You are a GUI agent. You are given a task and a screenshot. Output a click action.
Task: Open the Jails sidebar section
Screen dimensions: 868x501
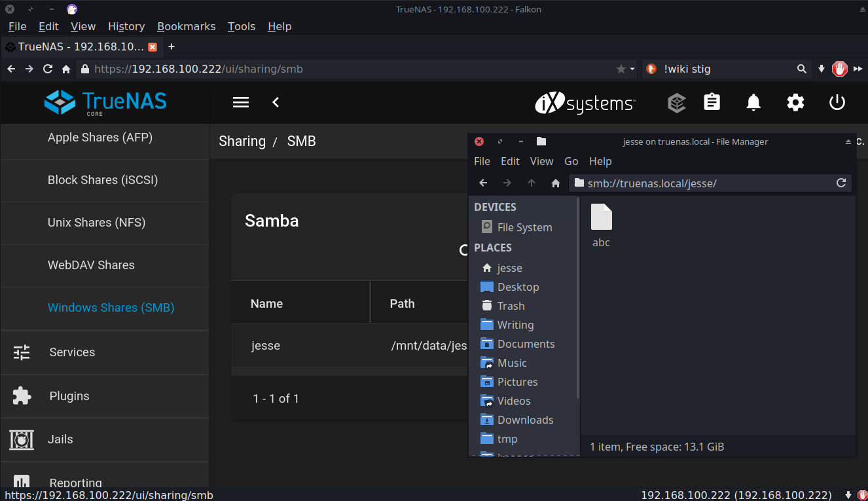pos(105,439)
